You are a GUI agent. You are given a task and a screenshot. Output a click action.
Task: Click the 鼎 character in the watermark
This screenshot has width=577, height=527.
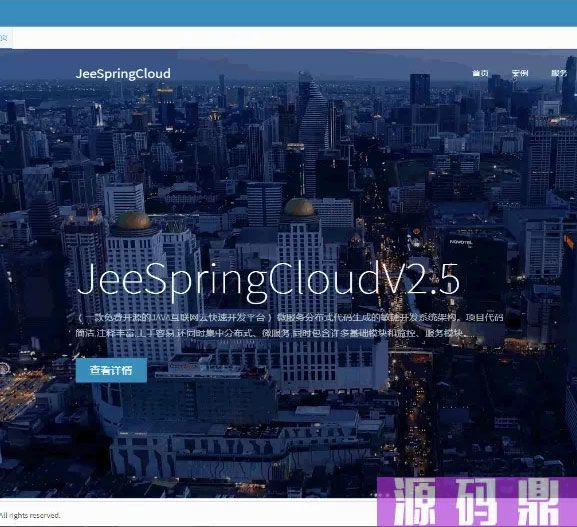538,502
